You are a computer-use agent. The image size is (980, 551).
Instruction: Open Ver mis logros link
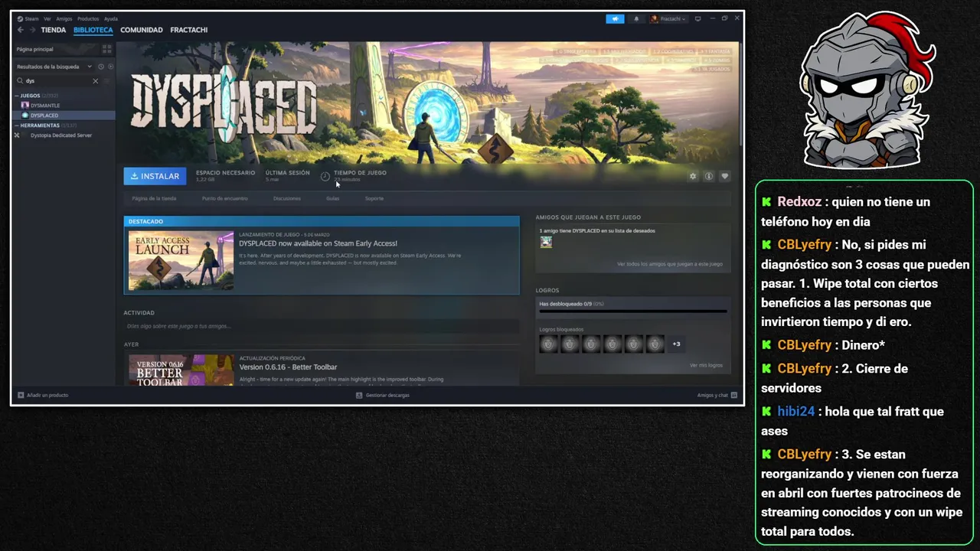[706, 365]
